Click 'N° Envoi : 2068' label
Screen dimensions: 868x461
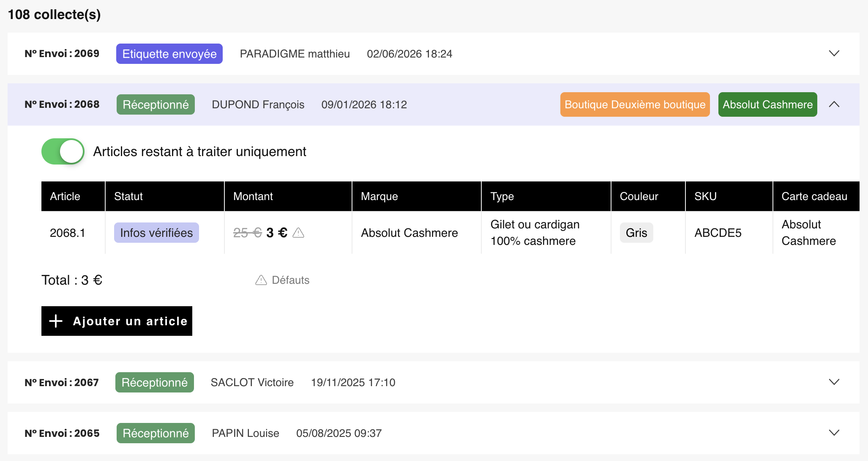(x=62, y=104)
